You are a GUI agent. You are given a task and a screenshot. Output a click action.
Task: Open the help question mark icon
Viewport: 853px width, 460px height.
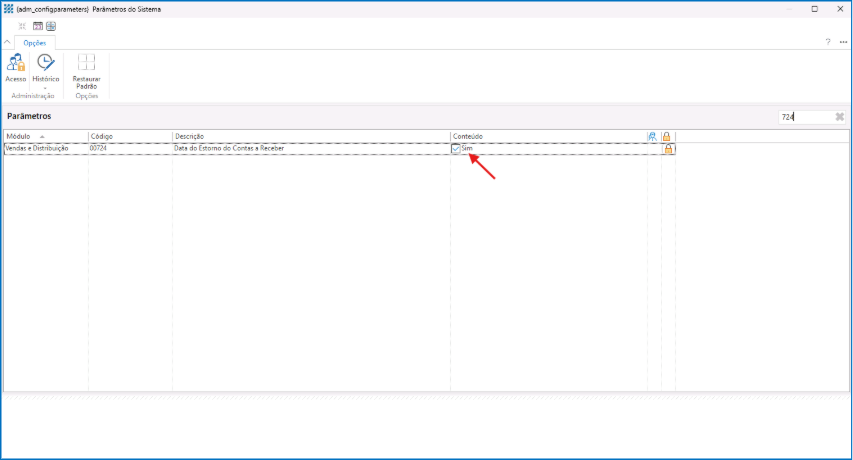coord(827,42)
